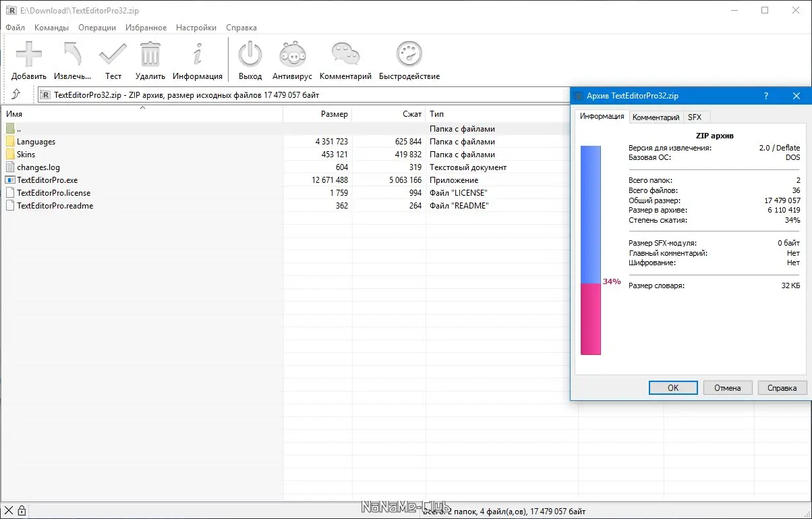Click the Приложение type cell
Screen dimensions: 812x519
point(454,180)
